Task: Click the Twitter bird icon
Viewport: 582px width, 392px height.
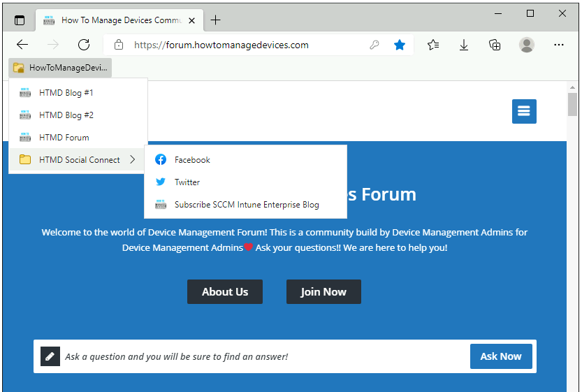Action: point(161,182)
